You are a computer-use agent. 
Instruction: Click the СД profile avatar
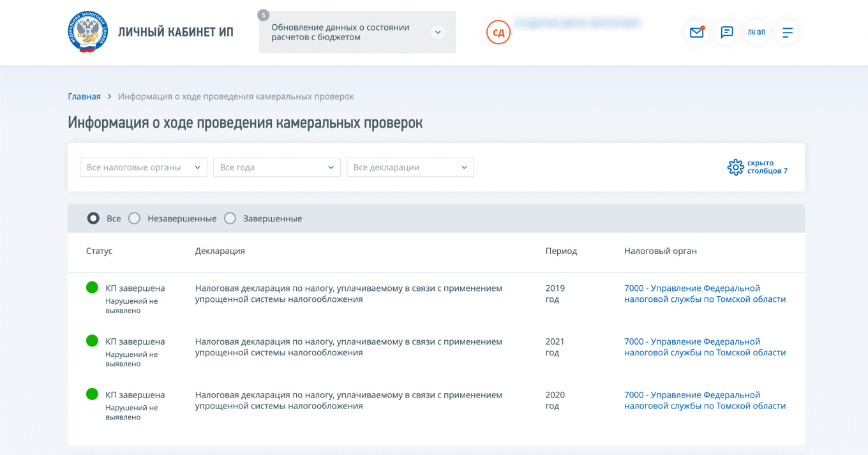(x=498, y=32)
